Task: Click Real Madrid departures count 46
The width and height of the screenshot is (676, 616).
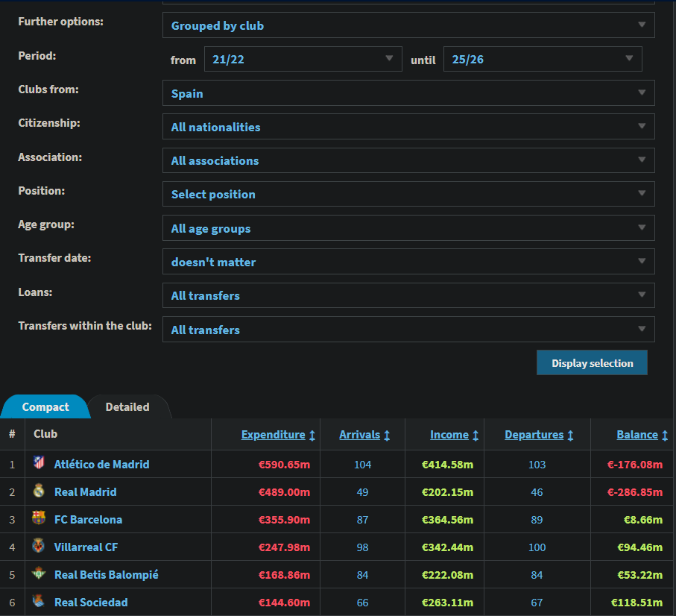Action: [x=537, y=492]
